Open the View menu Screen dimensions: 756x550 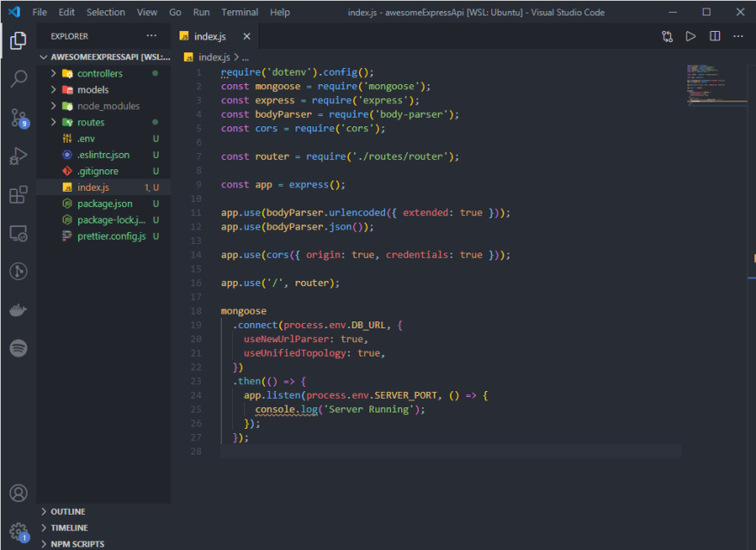[147, 12]
